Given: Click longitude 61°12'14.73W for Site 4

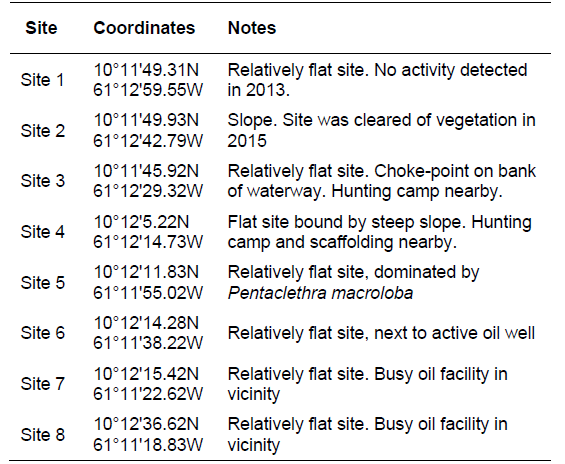Looking at the screenshot, I should (x=148, y=242).
